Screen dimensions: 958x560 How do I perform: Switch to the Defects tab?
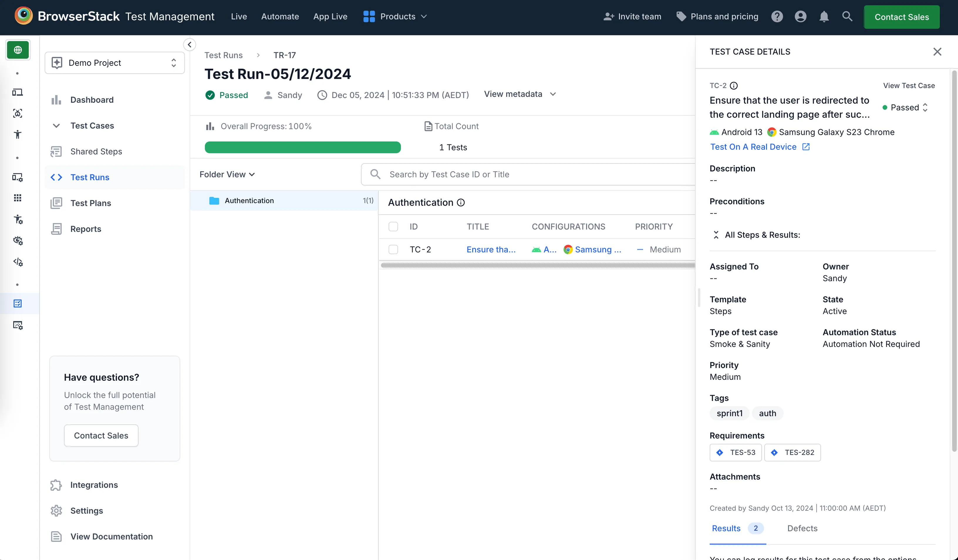click(x=802, y=528)
